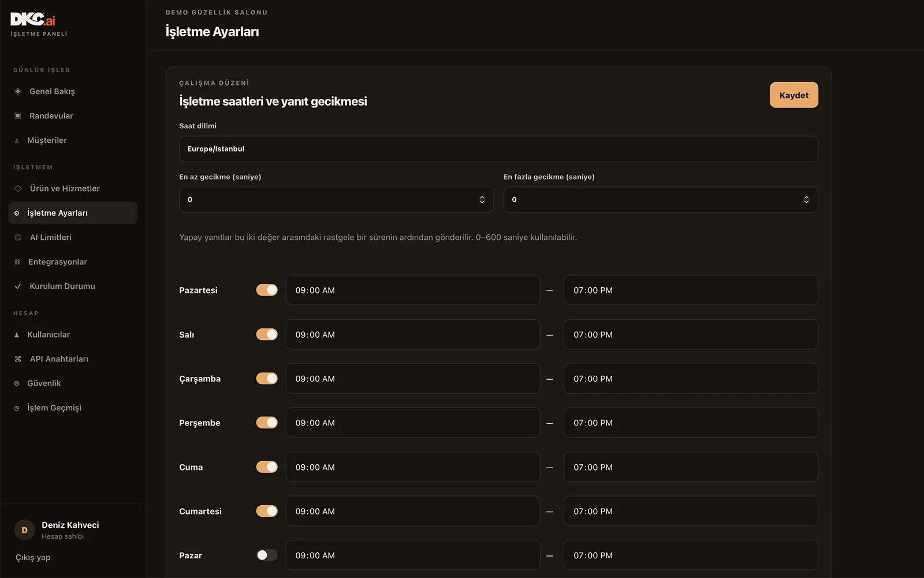Screen dimensions: 924x578
Task: Open the Müşteriler section
Action: click(x=73, y=140)
